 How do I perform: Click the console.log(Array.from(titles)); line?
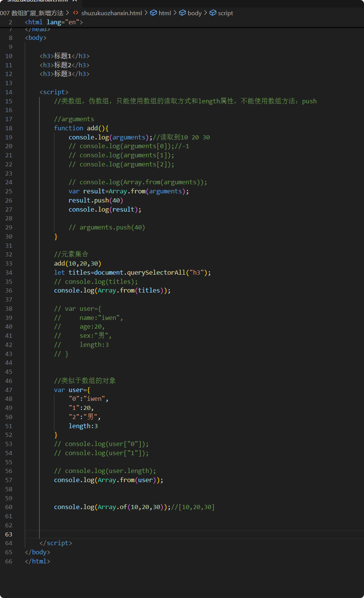(x=112, y=291)
